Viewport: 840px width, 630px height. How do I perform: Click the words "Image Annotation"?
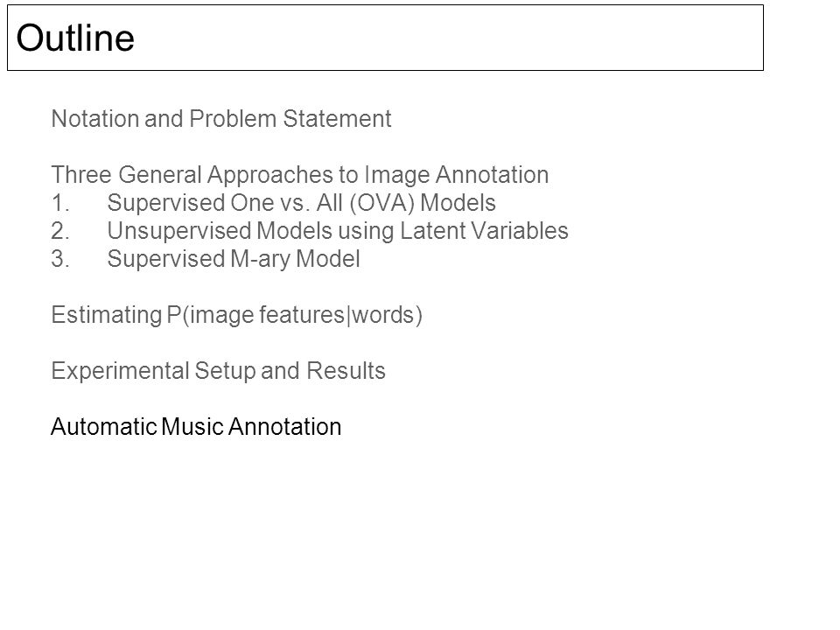[x=457, y=175]
